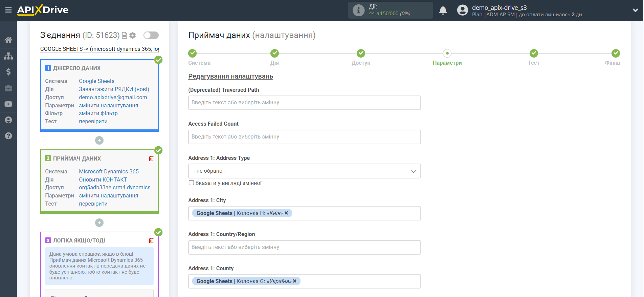Add block after ДЖЕРЕЛО ДАНИХ plus button
Image resolution: width=644 pixels, height=297 pixels.
coord(99,140)
